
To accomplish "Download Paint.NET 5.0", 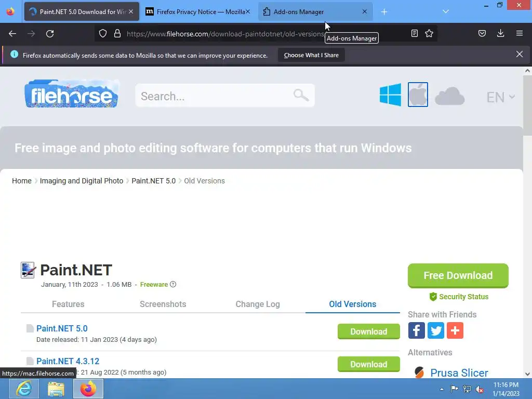I will [368, 331].
